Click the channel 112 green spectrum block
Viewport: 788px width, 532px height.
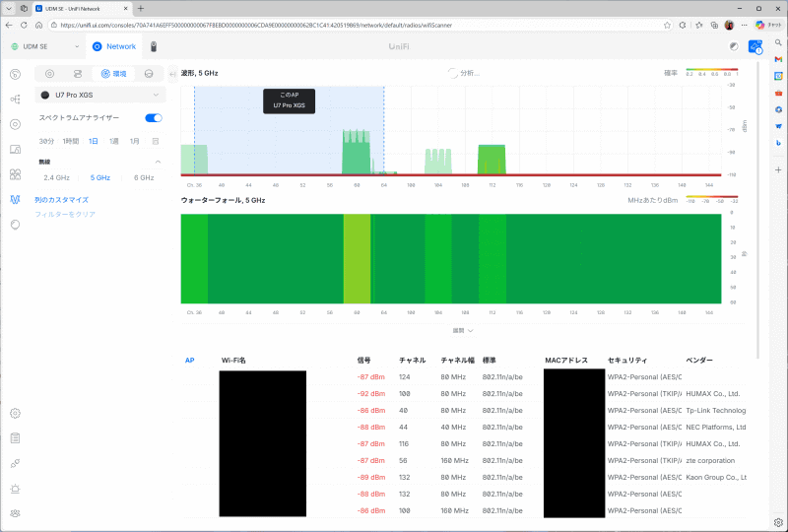coord(492,160)
